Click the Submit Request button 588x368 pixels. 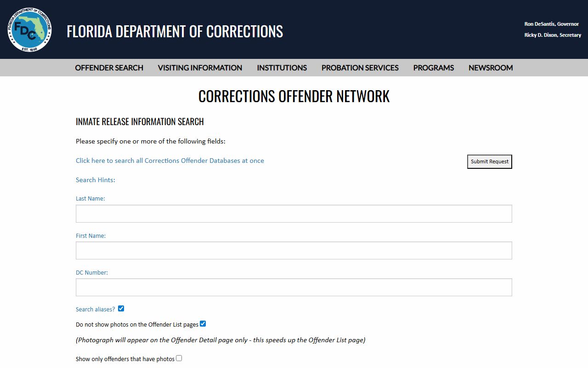click(490, 161)
